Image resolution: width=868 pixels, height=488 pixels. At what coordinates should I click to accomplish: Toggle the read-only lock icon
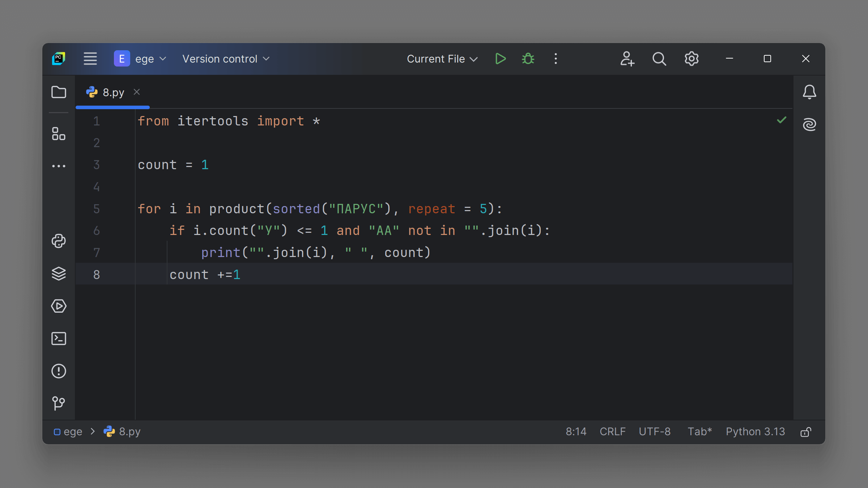click(806, 432)
